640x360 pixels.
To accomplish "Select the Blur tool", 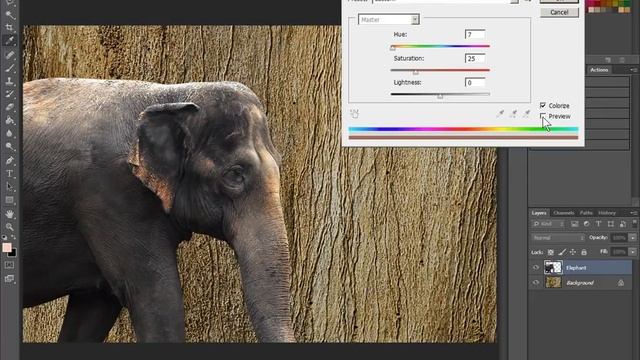I will pos(10,133).
